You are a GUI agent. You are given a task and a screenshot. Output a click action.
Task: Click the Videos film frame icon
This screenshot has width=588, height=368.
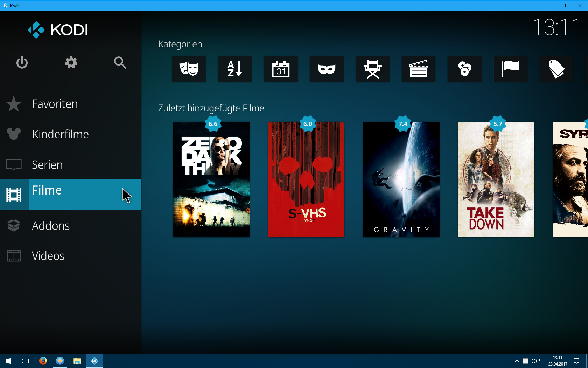14,256
